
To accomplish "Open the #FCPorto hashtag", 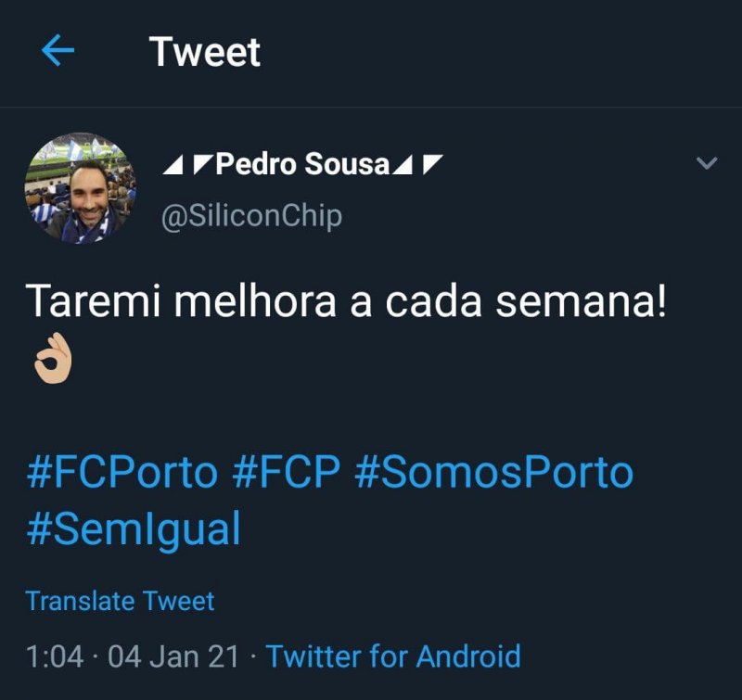I will pyautogui.click(x=122, y=473).
